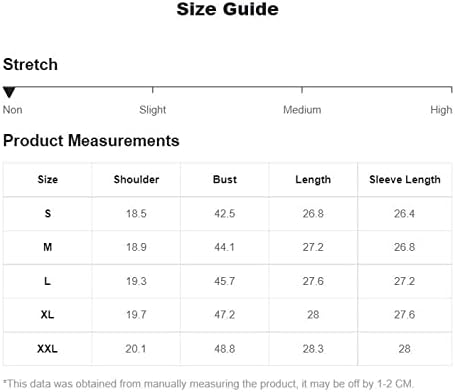Screen dimensions: 455x392
Task: Click the Shoulder column header
Action: point(136,179)
